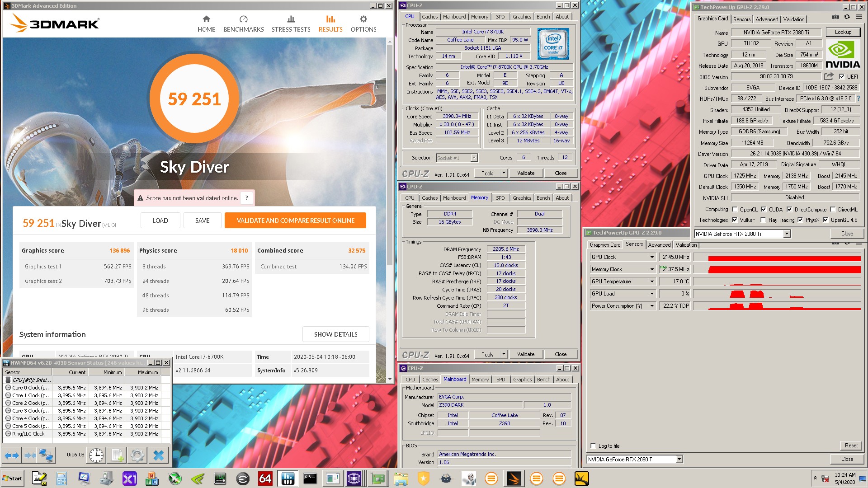Click GPU-Z refresh icon
The width and height of the screenshot is (868, 488).
point(847,17)
